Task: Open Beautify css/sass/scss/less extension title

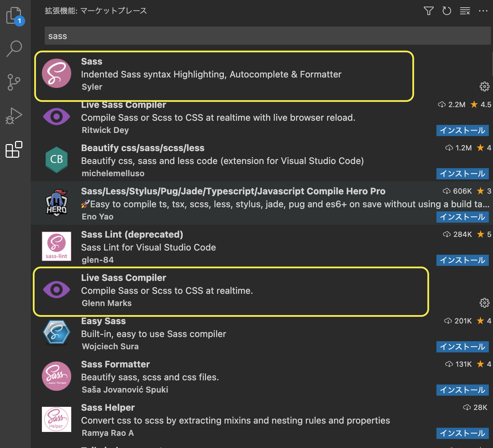Action: tap(143, 148)
